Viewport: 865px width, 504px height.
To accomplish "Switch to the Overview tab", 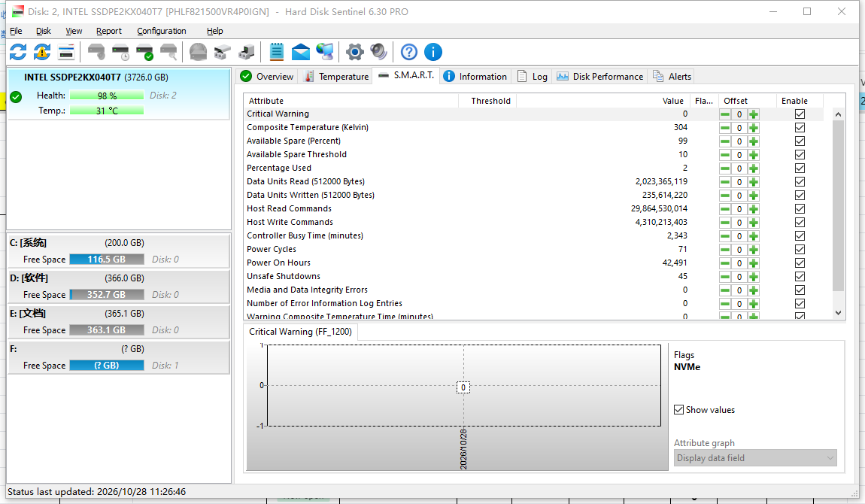I will coord(267,77).
